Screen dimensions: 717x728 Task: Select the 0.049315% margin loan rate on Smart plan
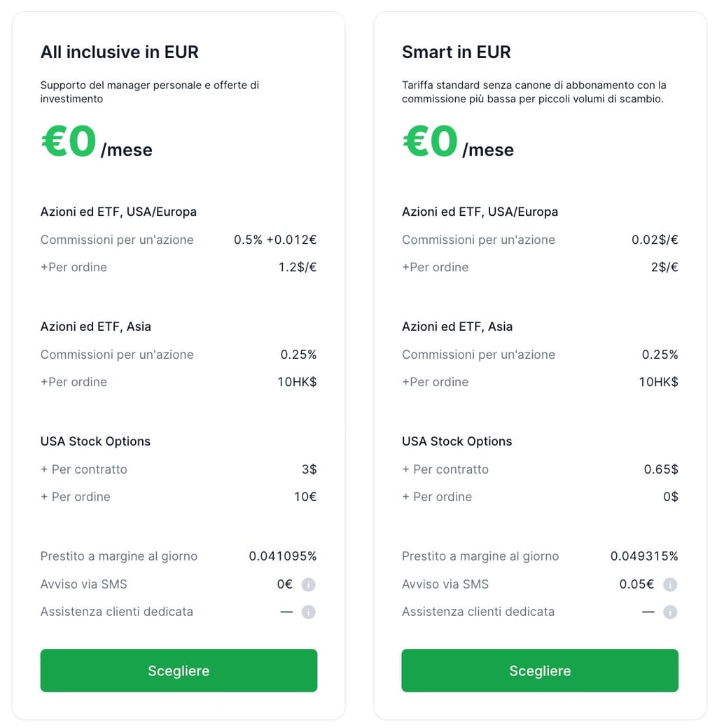point(643,556)
